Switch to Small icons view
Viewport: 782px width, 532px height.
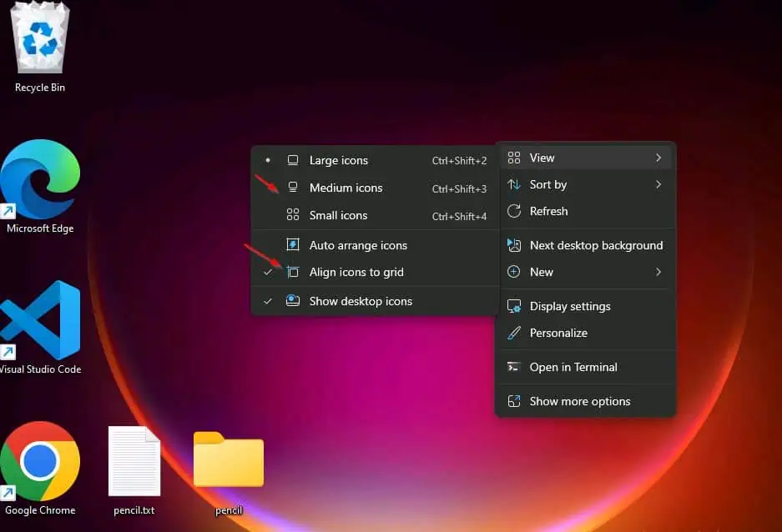pyautogui.click(x=375, y=215)
